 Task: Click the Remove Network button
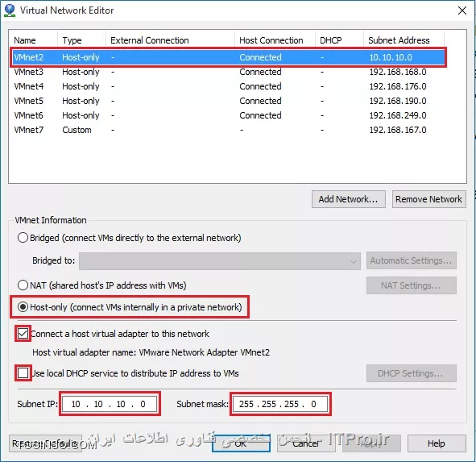tap(428, 199)
